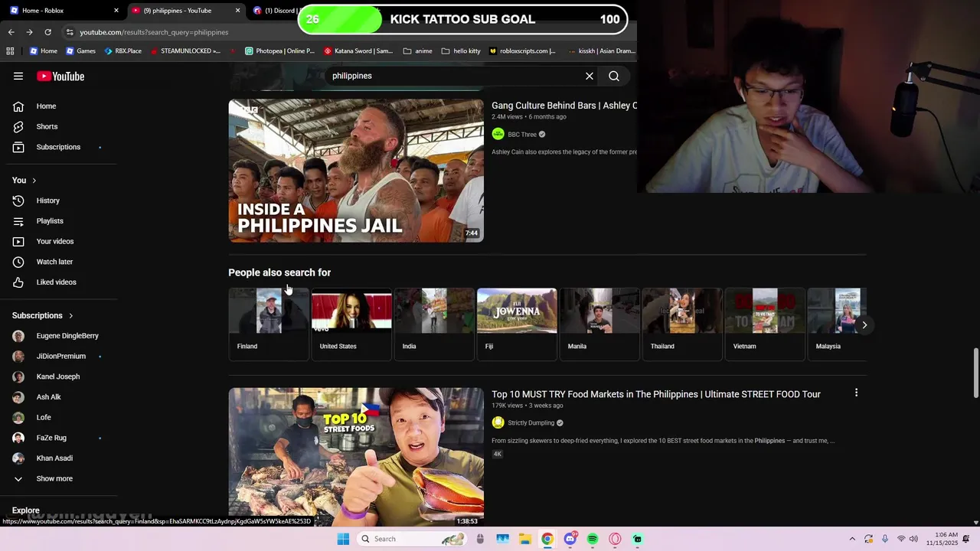Screen dimensions: 980x551
Task: Select the India related search card
Action: click(x=434, y=324)
